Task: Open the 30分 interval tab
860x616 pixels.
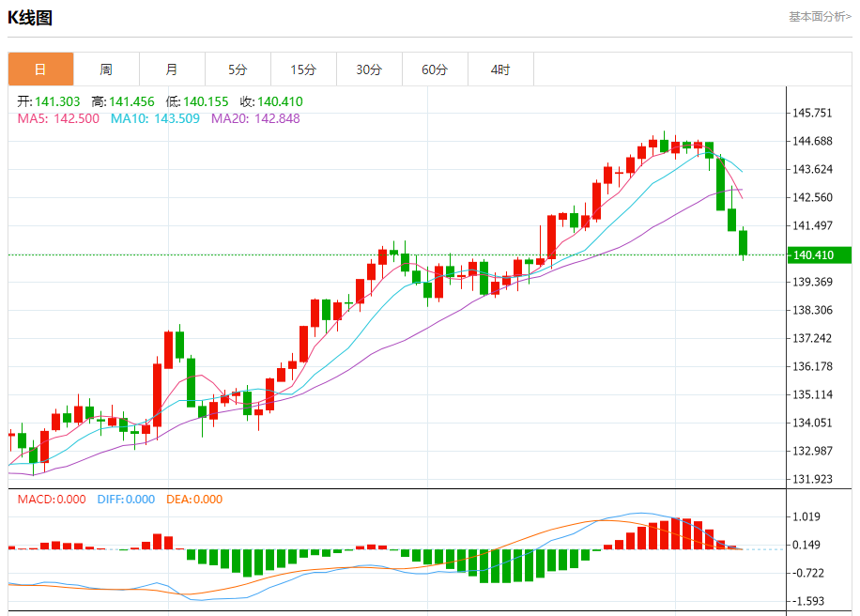Action: (x=369, y=69)
